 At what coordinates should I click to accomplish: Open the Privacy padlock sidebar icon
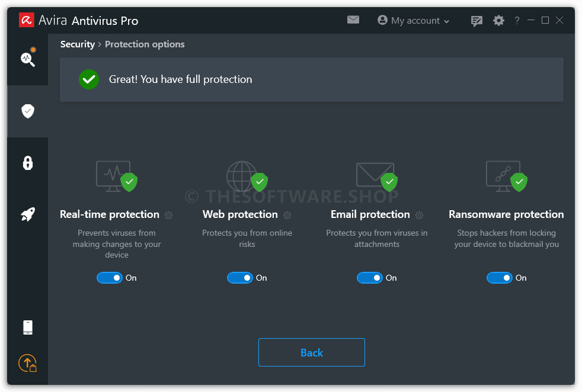[28, 163]
